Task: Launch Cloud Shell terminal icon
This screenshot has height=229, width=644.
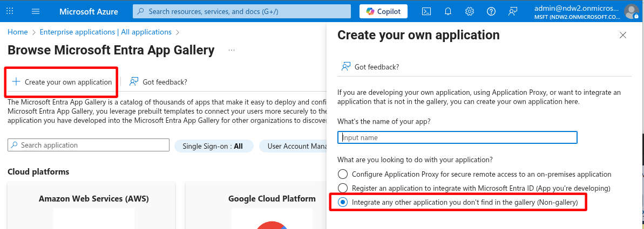Action: [427, 11]
